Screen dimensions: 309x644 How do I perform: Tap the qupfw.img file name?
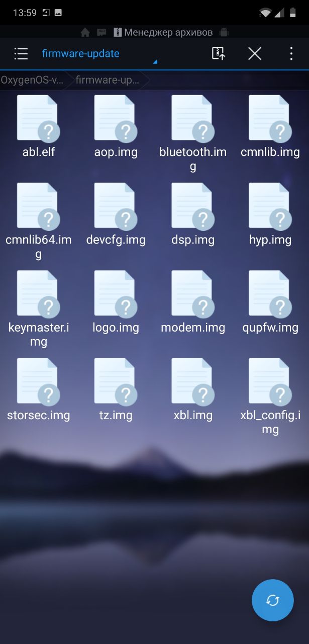[x=270, y=328]
